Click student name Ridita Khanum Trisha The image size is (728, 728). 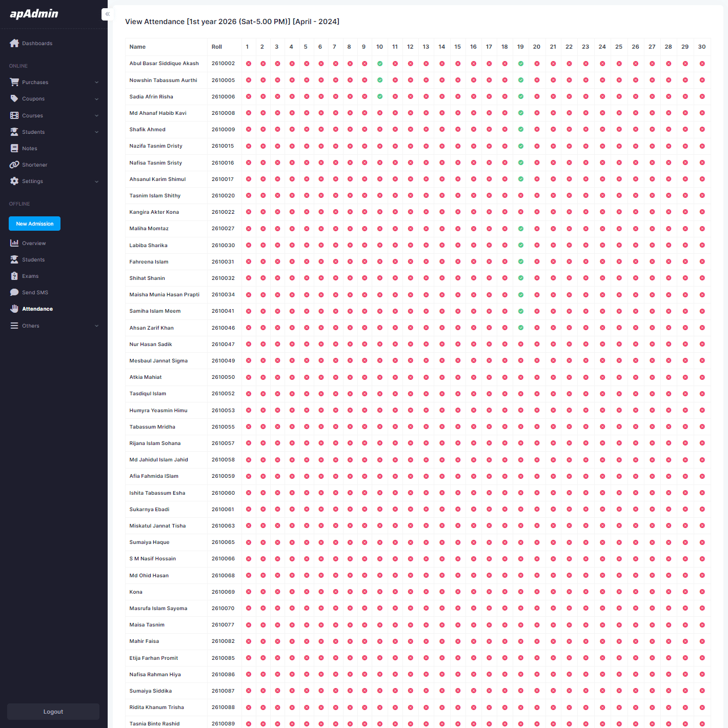point(157,707)
